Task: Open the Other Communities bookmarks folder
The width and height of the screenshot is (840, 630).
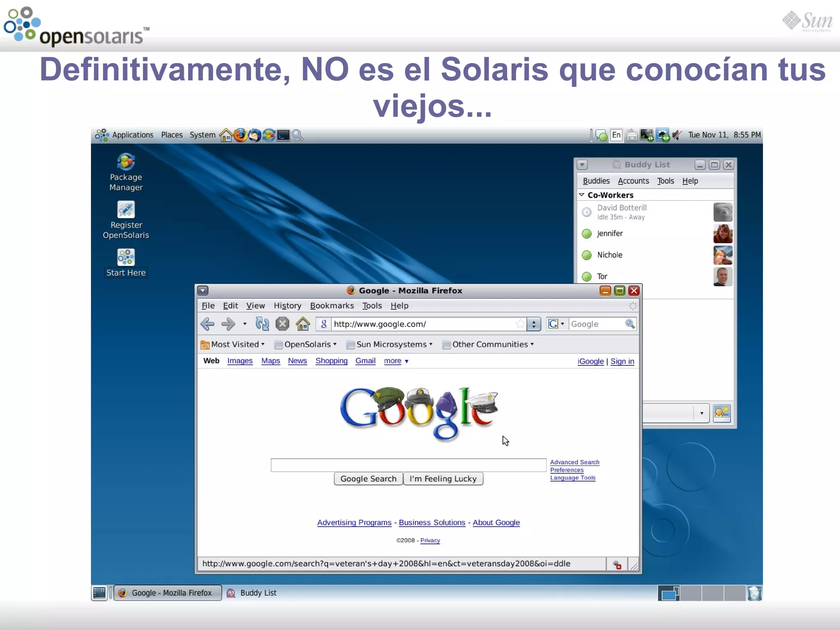Action: coord(488,345)
